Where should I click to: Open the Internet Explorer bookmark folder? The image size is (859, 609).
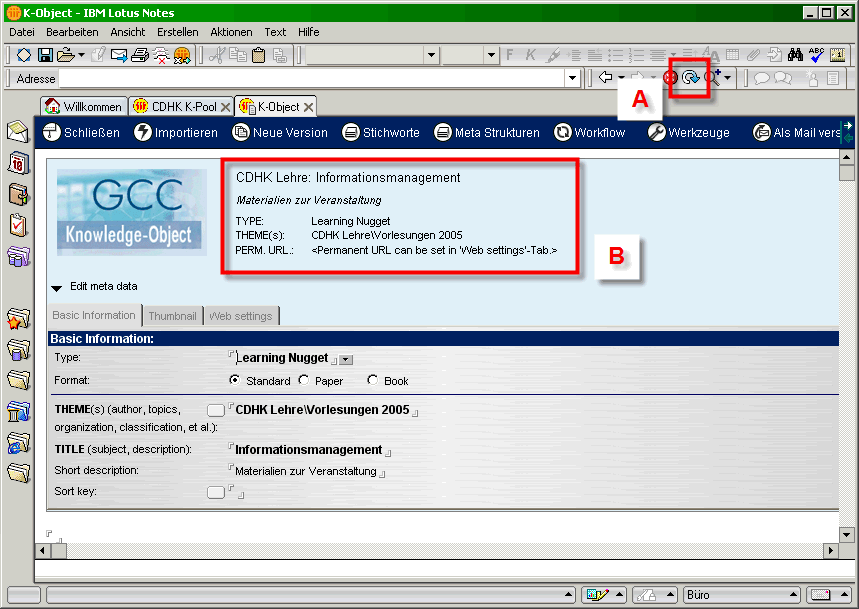point(18,443)
